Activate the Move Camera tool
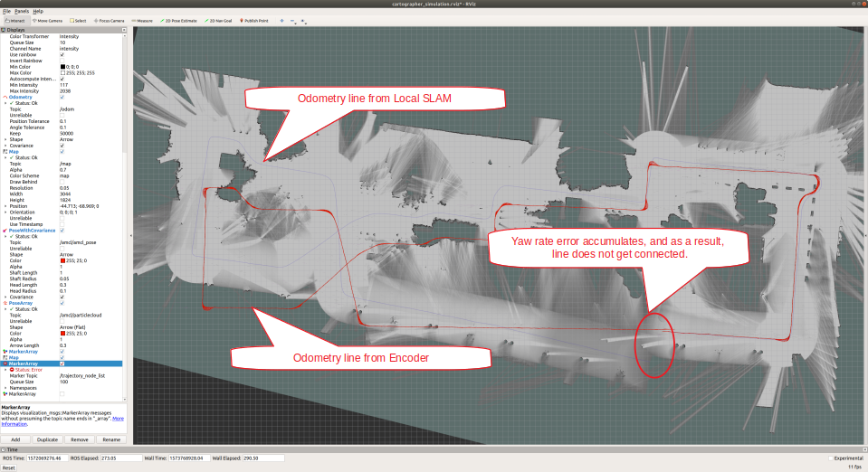The image size is (868, 472). 47,21
